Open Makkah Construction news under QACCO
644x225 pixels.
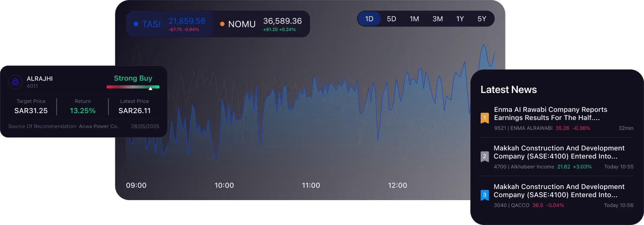(x=559, y=191)
